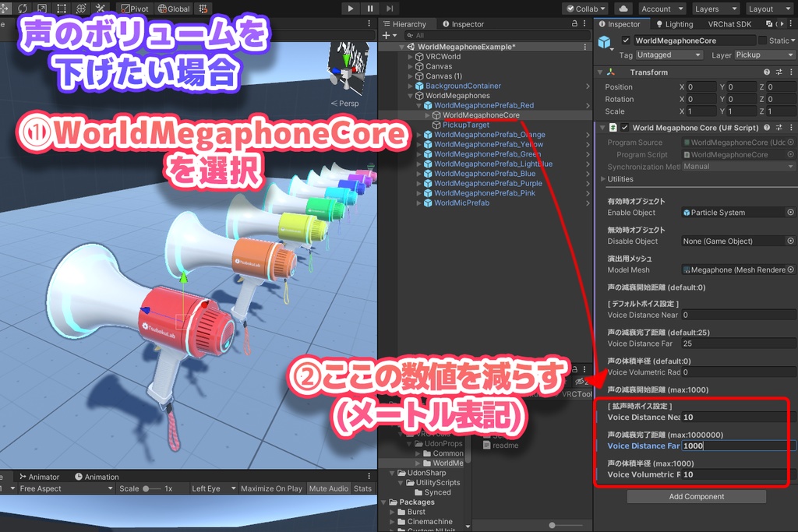Disable the WorldMegaphoneCore active checkbox in Inspector
798x532 pixels.
coord(625,41)
